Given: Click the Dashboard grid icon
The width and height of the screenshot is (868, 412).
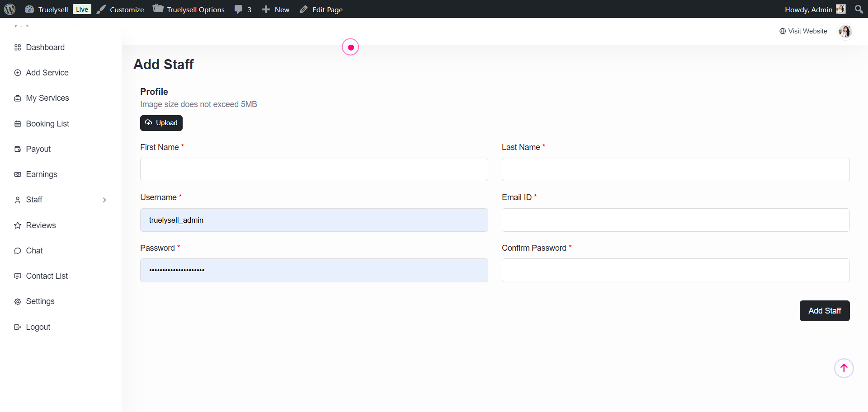Looking at the screenshot, I should (x=18, y=47).
